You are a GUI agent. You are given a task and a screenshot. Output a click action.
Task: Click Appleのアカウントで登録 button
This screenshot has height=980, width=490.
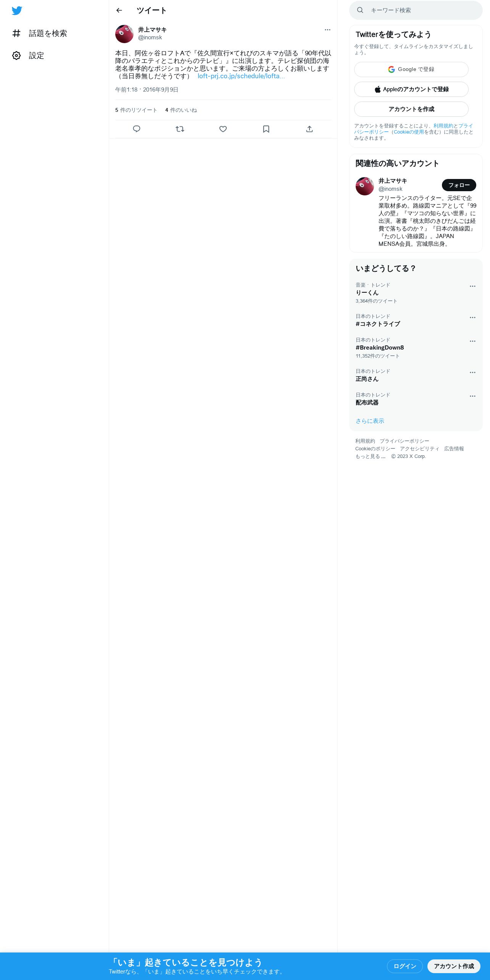(x=411, y=89)
